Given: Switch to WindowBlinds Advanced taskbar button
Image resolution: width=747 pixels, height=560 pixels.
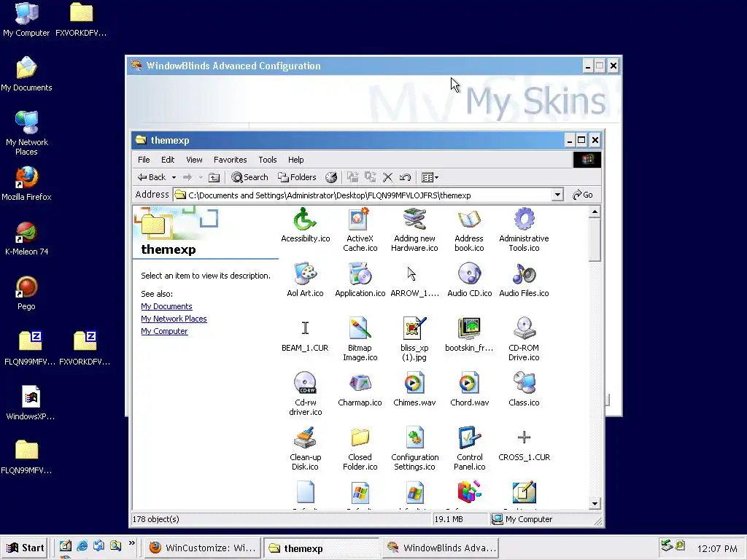Looking at the screenshot, I should 441,548.
